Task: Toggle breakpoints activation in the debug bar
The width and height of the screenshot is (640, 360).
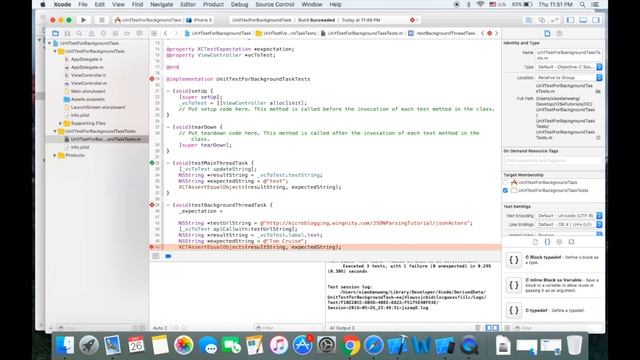Action: coord(168,256)
